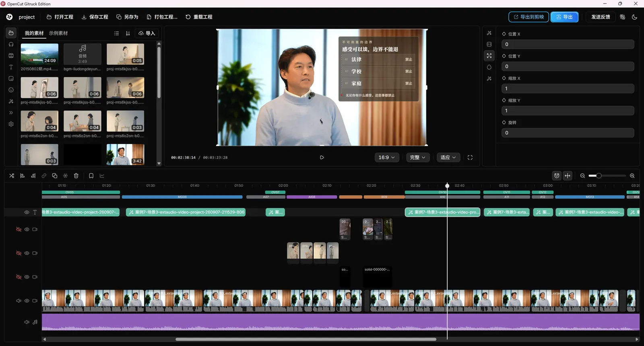Viewport: 644px width, 346px height.
Task: Open the stickers smiley sidebar panel
Action: coord(11,90)
